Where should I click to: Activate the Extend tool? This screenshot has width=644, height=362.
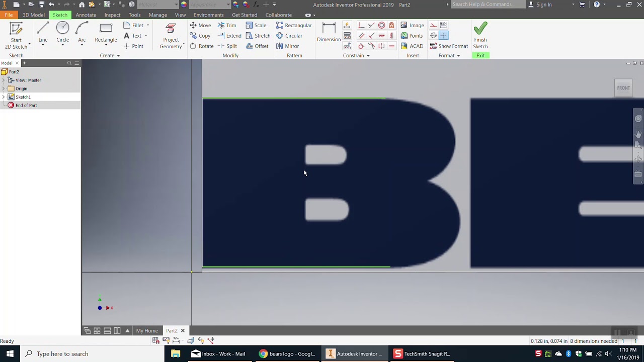(229, 36)
